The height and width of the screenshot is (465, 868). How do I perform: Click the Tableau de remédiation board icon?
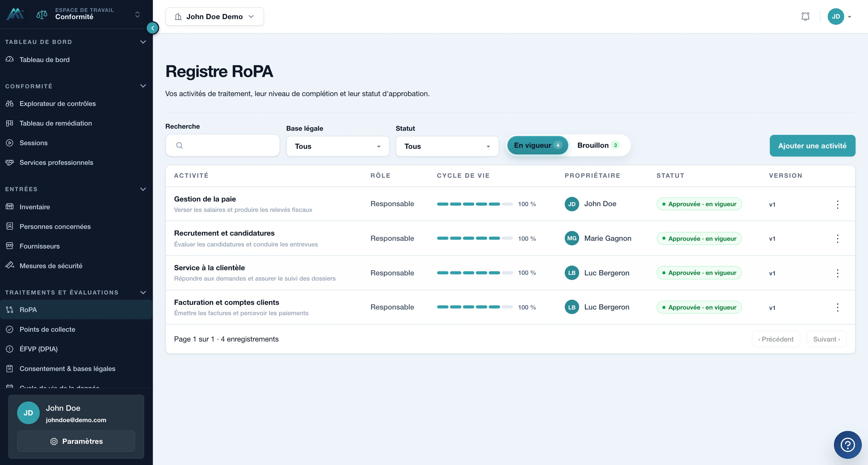[x=10, y=123]
